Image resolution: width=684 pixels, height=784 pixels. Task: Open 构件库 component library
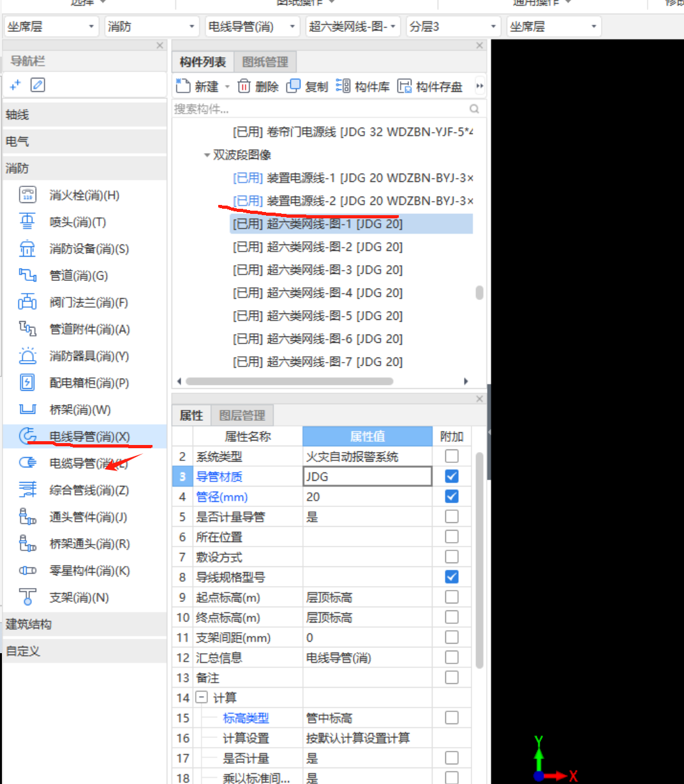tap(362, 86)
